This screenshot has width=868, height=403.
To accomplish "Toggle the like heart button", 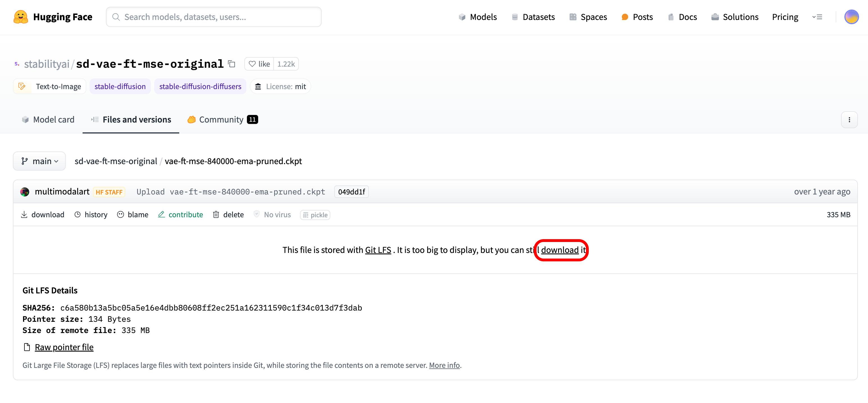I will (259, 64).
